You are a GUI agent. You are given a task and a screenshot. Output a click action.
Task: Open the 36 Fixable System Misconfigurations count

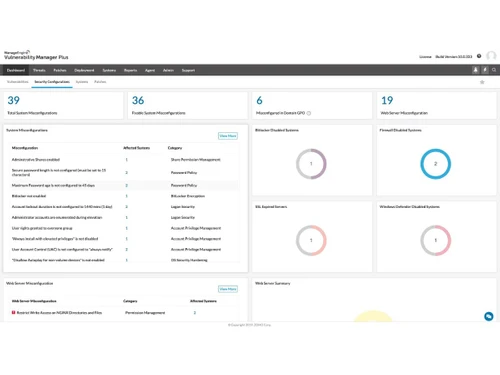[138, 100]
